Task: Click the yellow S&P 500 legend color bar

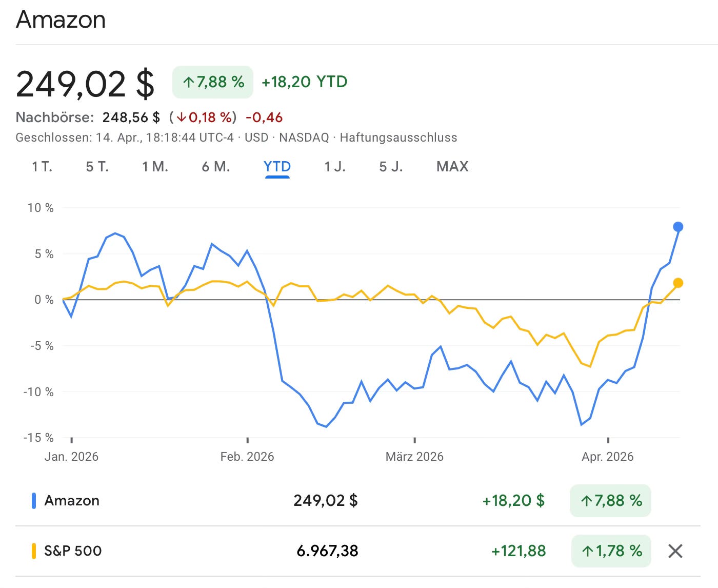Action: [34, 551]
